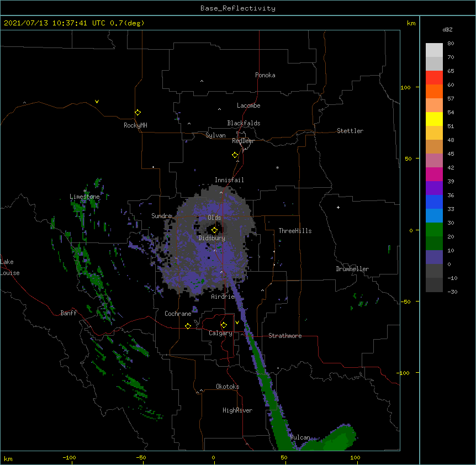Click the Ponoka city label
Image resolution: width=476 pixels, height=465 pixels.
click(265, 75)
